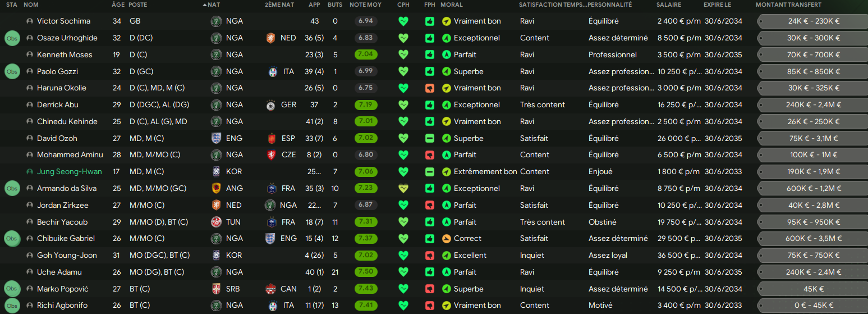Click the England flag in David Ozoh's row
The image size is (868, 314).
tap(216, 138)
